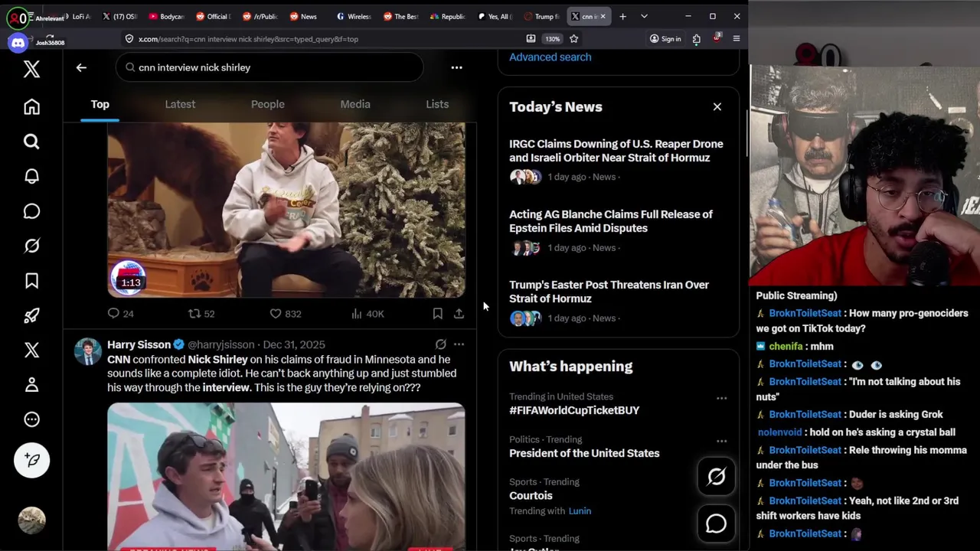Click Harry Sisson's display name

139,344
